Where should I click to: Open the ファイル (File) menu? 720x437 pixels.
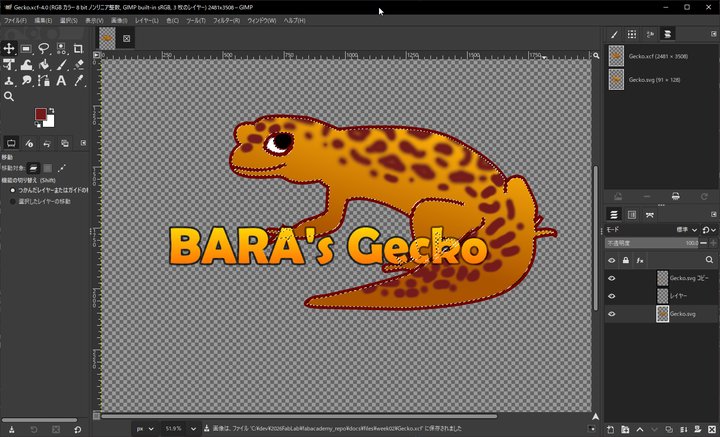click(15, 21)
